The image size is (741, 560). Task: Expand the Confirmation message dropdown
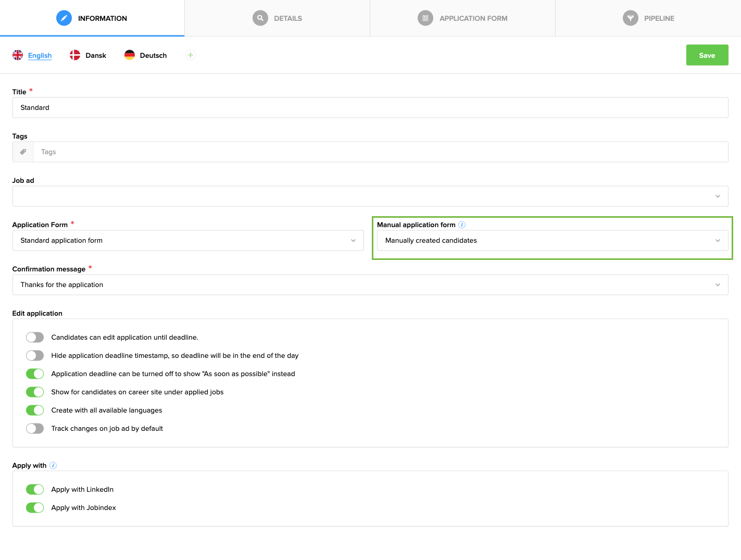(718, 284)
